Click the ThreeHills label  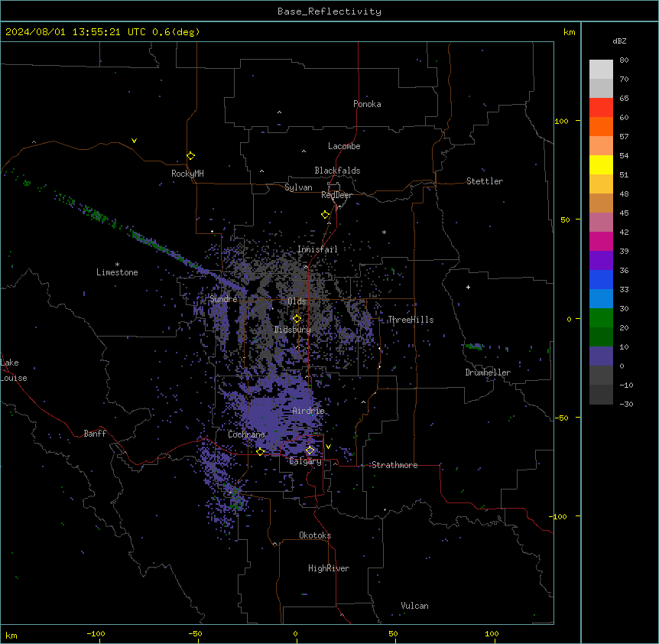(411, 320)
